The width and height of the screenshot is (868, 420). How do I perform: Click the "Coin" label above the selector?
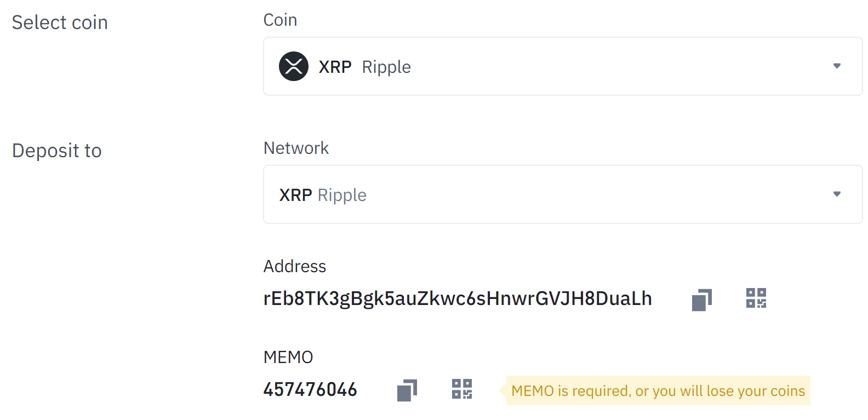pos(280,20)
